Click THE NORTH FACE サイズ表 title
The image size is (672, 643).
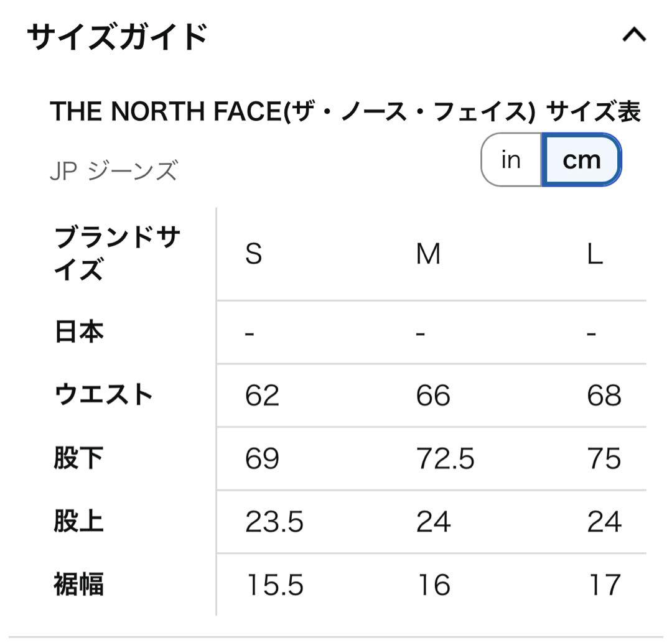(345, 112)
